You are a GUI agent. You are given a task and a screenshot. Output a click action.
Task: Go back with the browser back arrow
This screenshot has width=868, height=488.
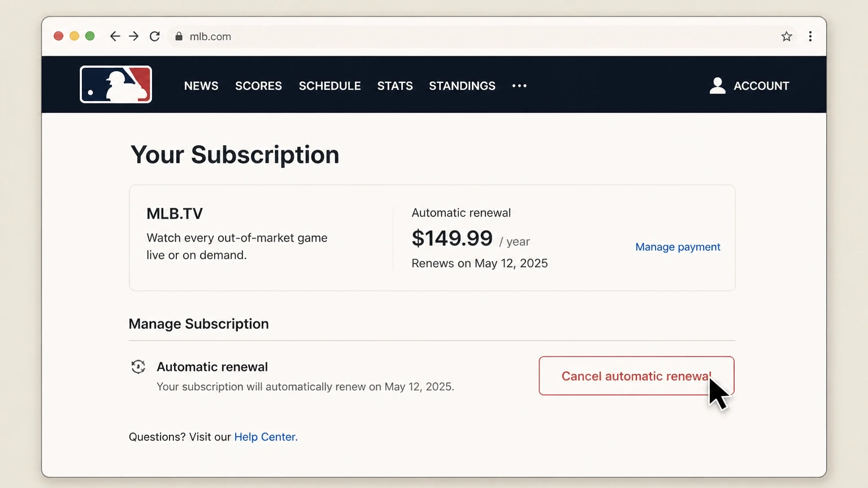click(x=115, y=36)
